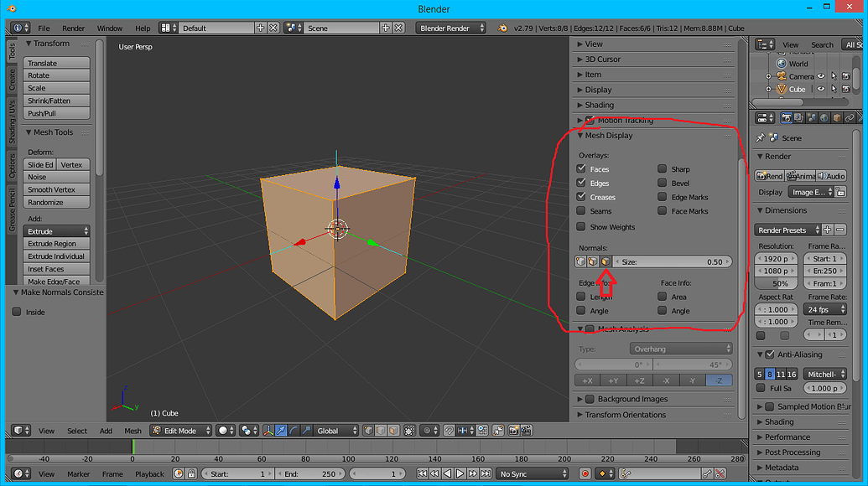Delete keyframes from keying set icon
Image resolution: width=868 pixels, height=486 pixels.
(720, 473)
